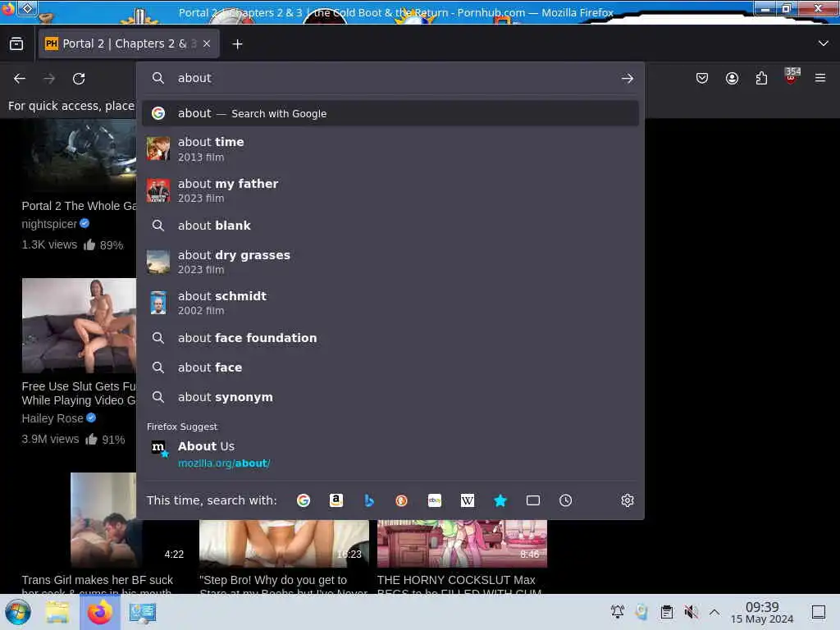Toggle the muted volume tray icon

pyautogui.click(x=691, y=612)
